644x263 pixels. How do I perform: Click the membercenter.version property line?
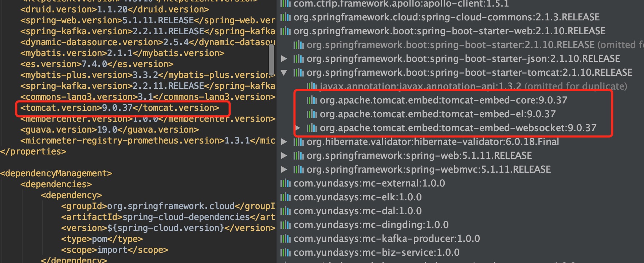click(x=148, y=119)
